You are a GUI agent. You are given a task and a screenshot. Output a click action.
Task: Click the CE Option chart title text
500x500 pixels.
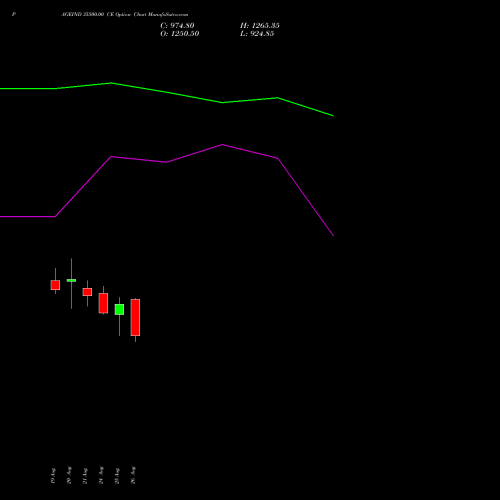(x=125, y=15)
